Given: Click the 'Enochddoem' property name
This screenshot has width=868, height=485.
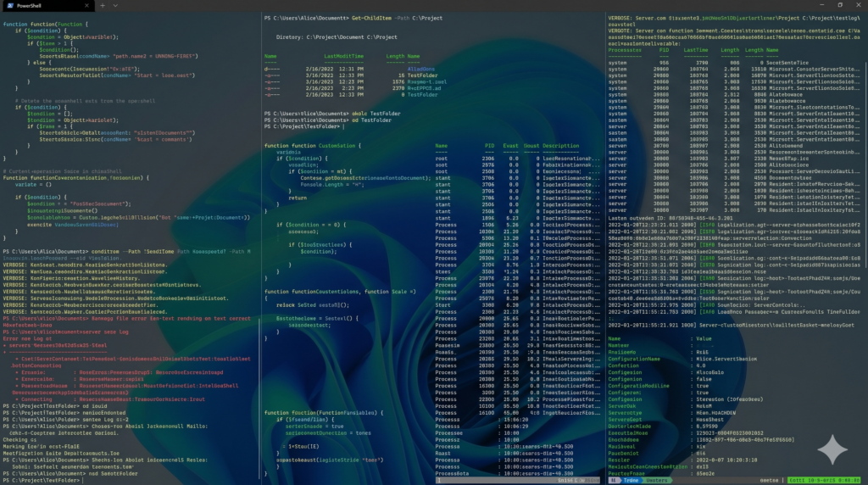Looking at the screenshot, I should click(x=623, y=439).
